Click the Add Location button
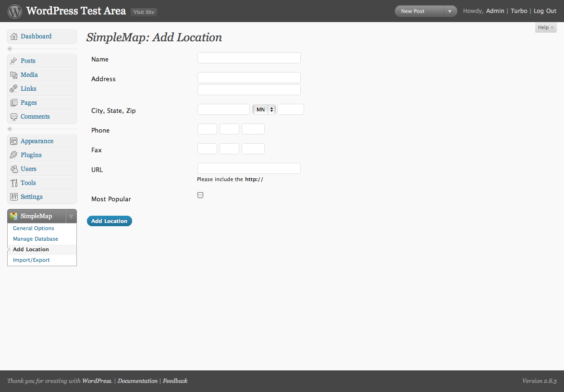Image resolution: width=564 pixels, height=392 pixels. pos(110,221)
